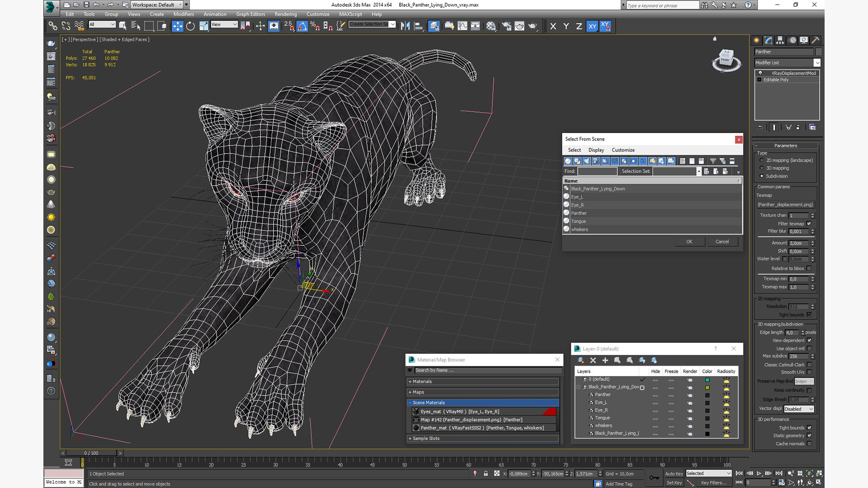868x488 pixels.
Task: Toggle the Auto Key button
Action: 674,474
